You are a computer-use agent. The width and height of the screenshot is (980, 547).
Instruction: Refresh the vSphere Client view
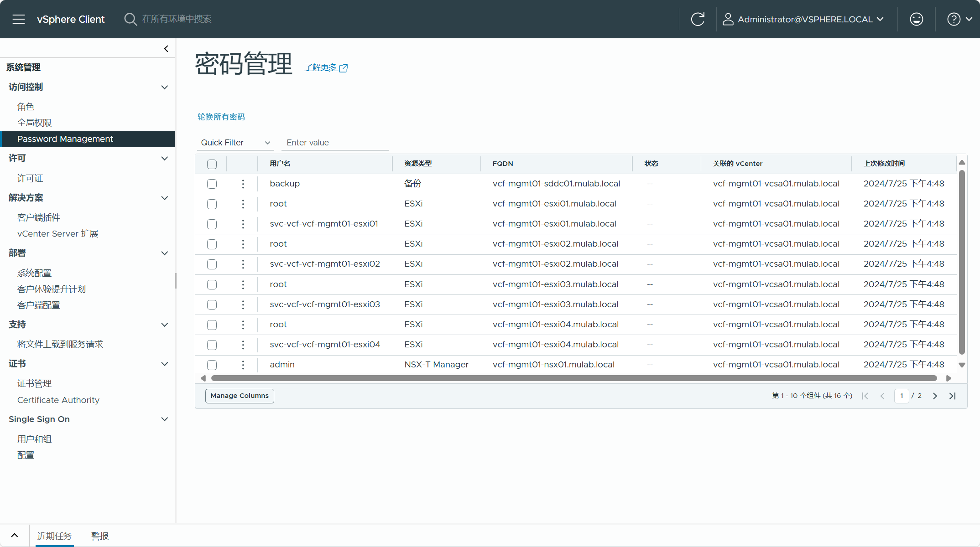[698, 19]
